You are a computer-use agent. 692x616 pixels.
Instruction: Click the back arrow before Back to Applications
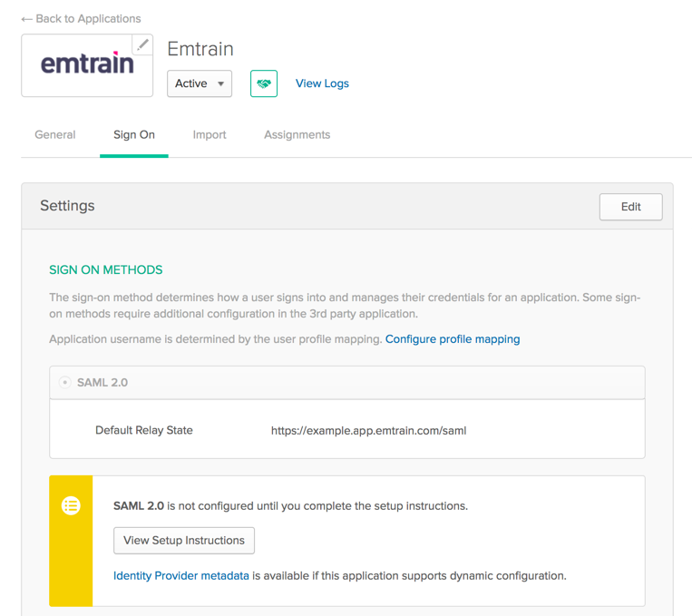coord(26,19)
